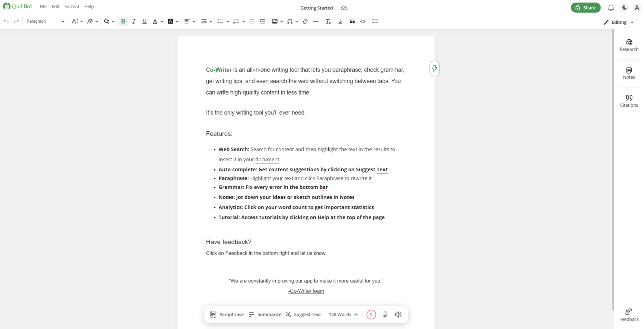The image size is (644, 329).
Task: Click the -Co-Writer team link
Action: coord(306,291)
